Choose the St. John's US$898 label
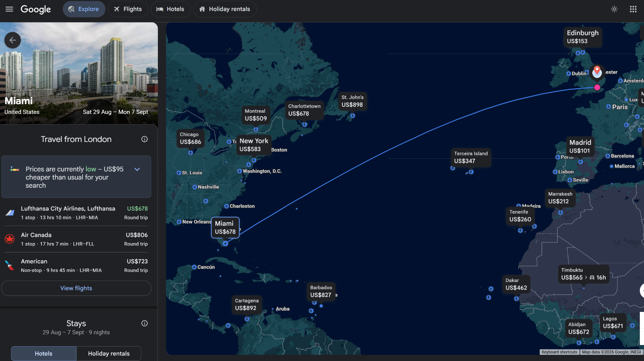The width and height of the screenshot is (644, 361). coord(353,101)
